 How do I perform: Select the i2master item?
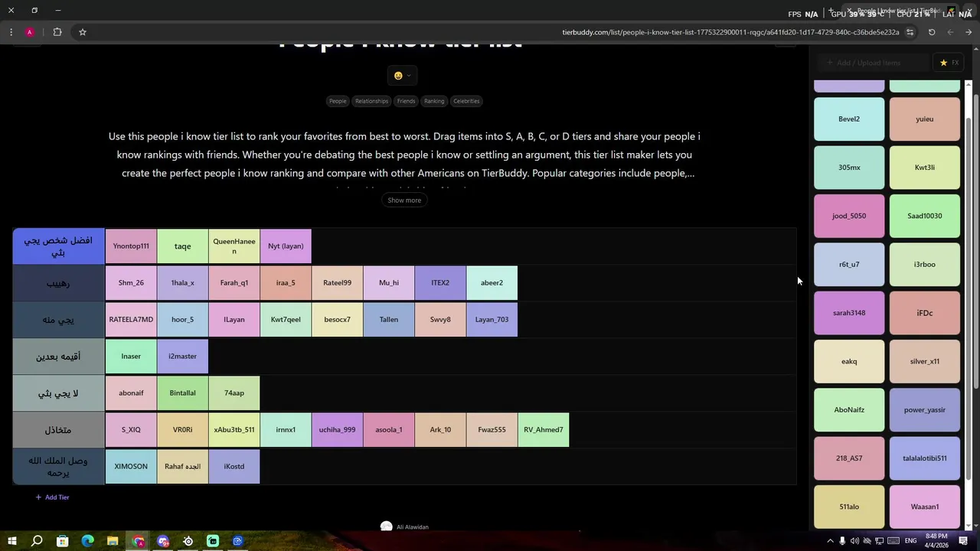(x=182, y=357)
